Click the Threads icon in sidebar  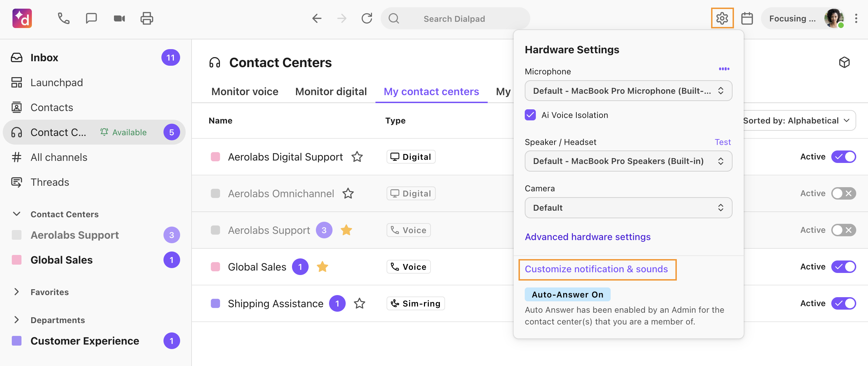[17, 182]
